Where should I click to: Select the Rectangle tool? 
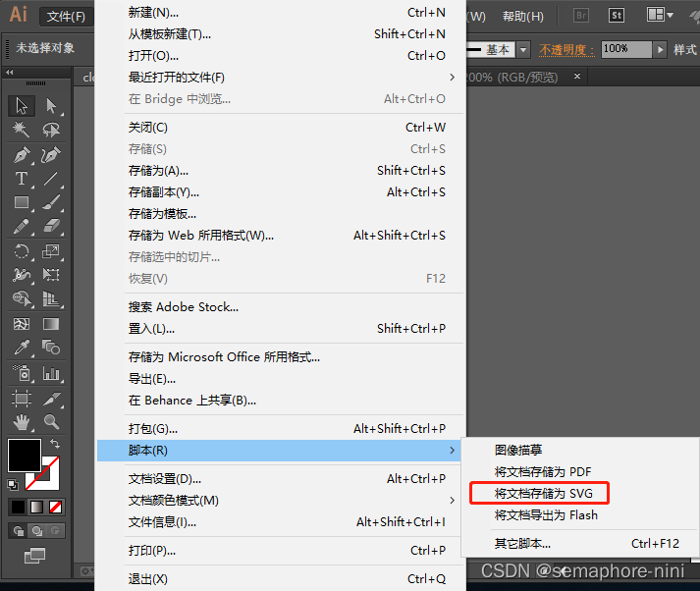(22, 202)
